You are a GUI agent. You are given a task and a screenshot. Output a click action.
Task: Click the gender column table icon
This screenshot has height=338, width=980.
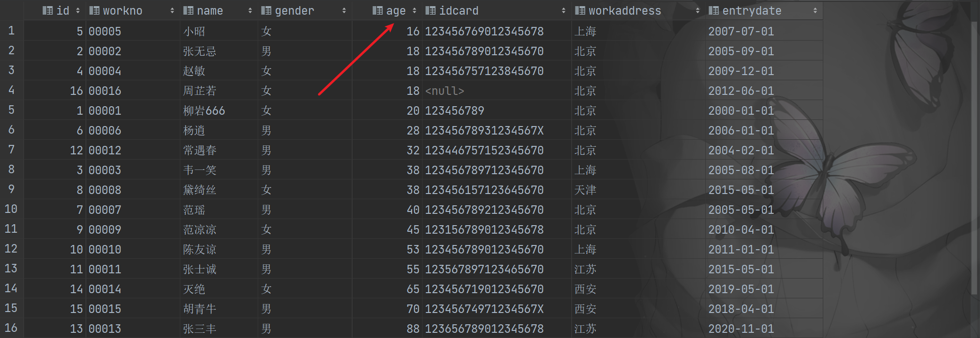click(x=266, y=10)
